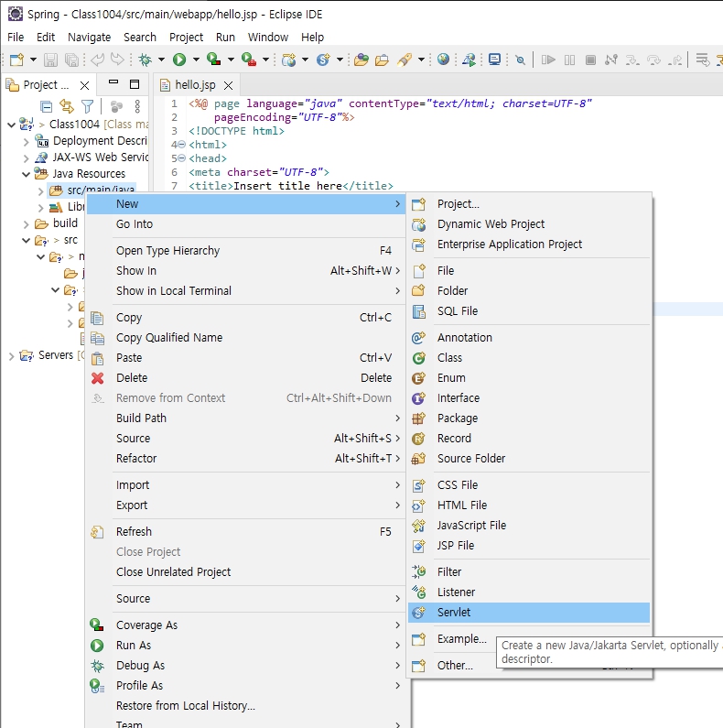Select the Java Resources tree item

[x=89, y=174]
